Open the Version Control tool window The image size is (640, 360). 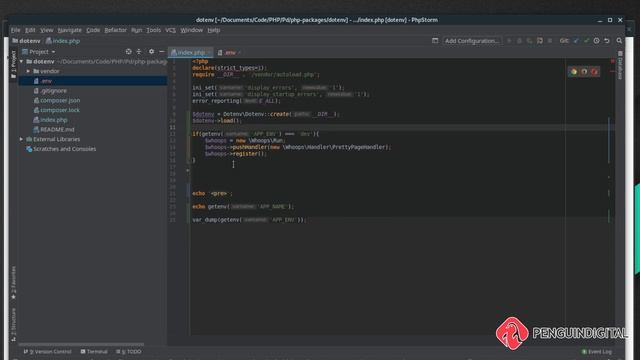47,351
